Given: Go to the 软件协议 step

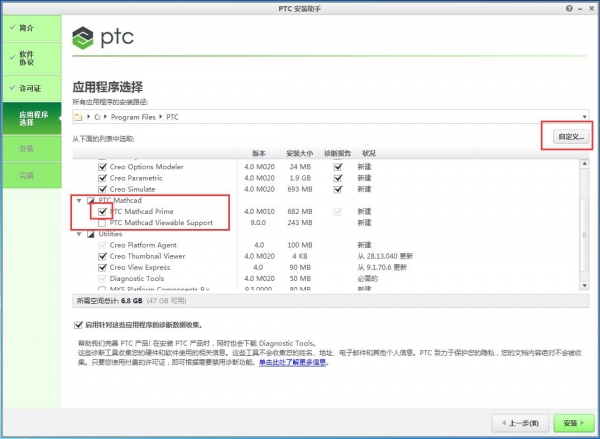Looking at the screenshot, I should tap(32, 58).
